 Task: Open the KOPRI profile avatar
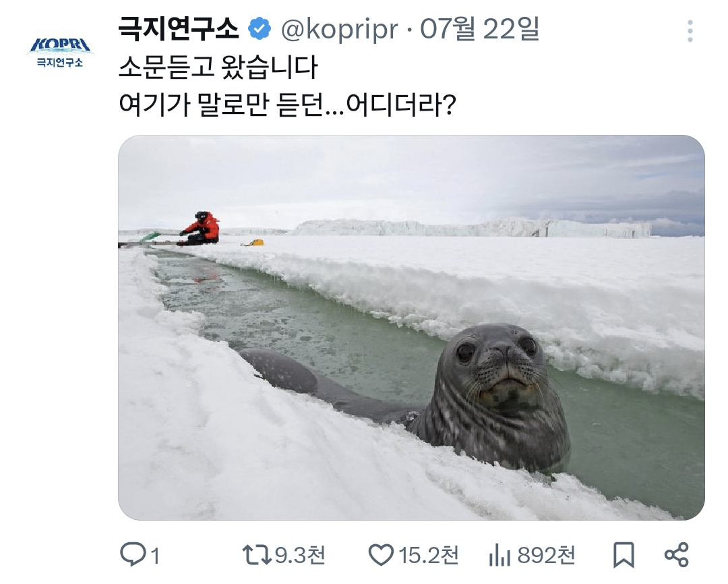59,52
